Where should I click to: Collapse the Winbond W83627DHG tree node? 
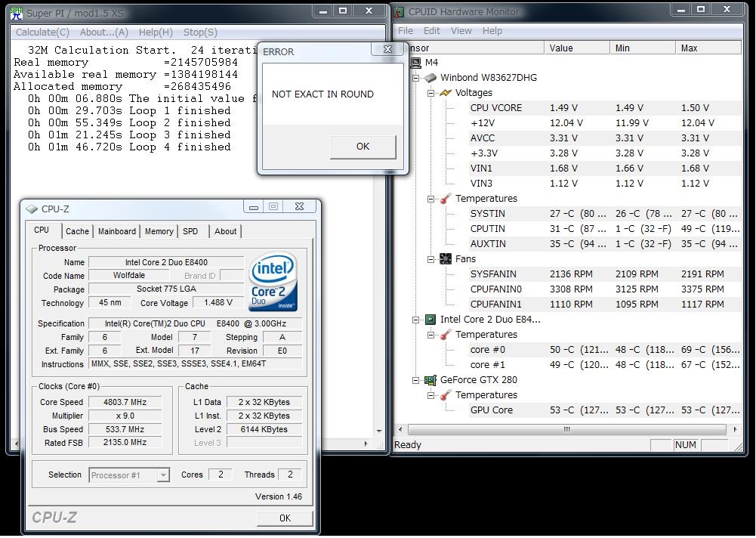click(415, 78)
